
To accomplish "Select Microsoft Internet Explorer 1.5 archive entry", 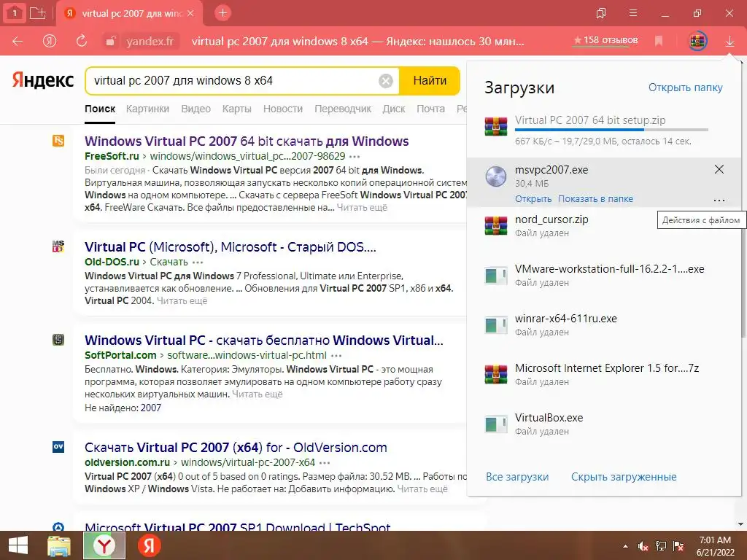I will [x=603, y=375].
